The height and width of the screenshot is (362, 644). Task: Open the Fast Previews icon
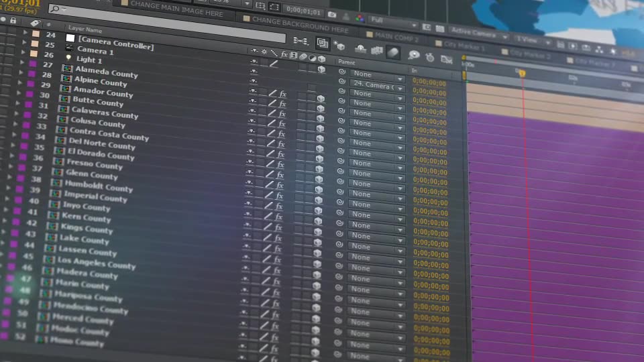574,46
